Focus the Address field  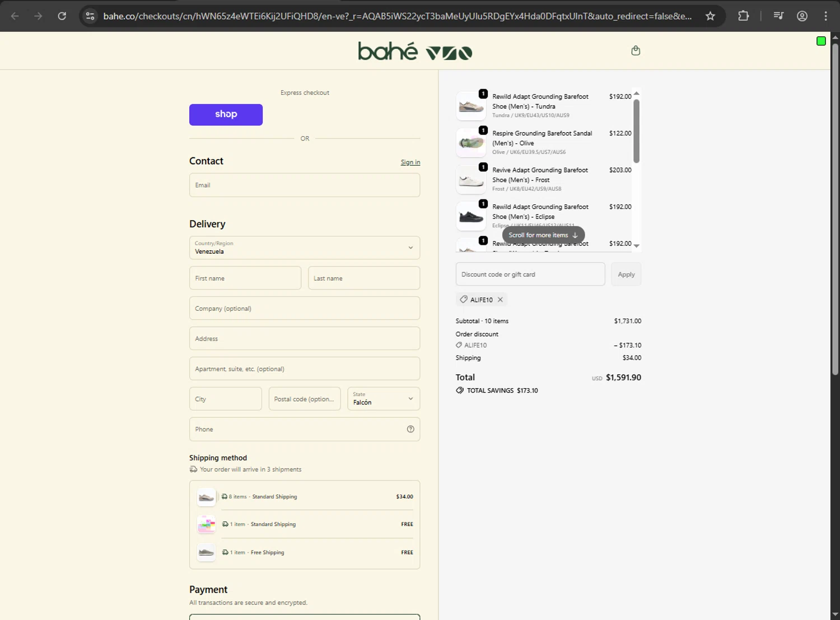(305, 338)
